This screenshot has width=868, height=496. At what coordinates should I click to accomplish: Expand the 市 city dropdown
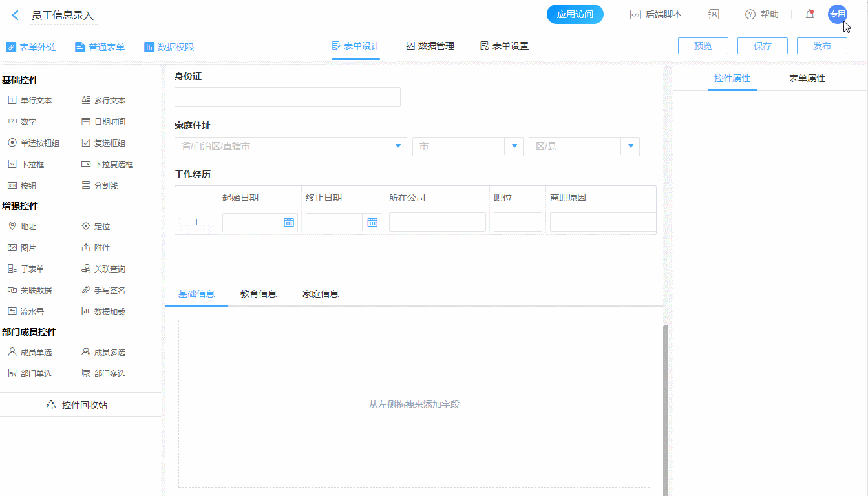[x=514, y=147]
